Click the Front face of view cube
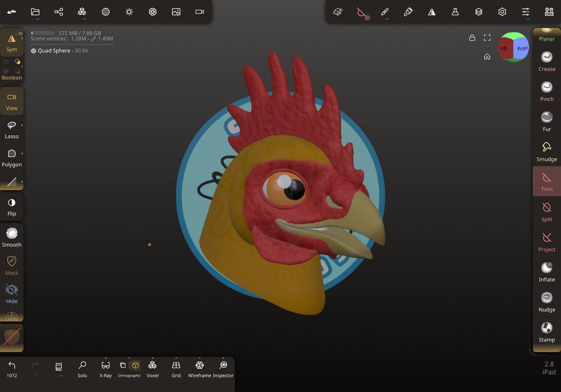 522,48
